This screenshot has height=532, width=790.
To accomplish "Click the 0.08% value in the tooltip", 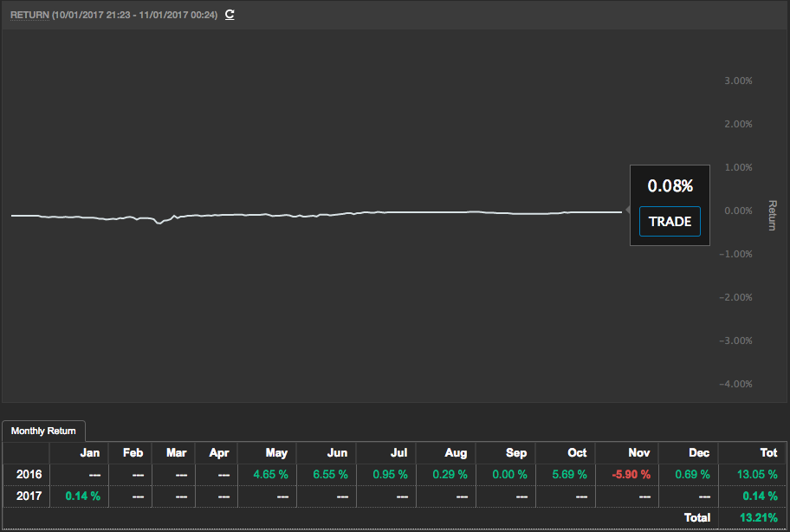I will 670,185.
